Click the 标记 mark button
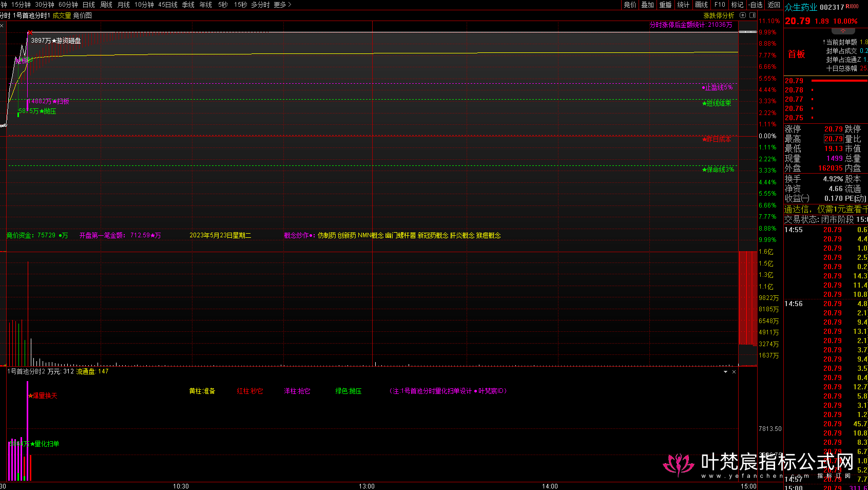 [x=737, y=5]
